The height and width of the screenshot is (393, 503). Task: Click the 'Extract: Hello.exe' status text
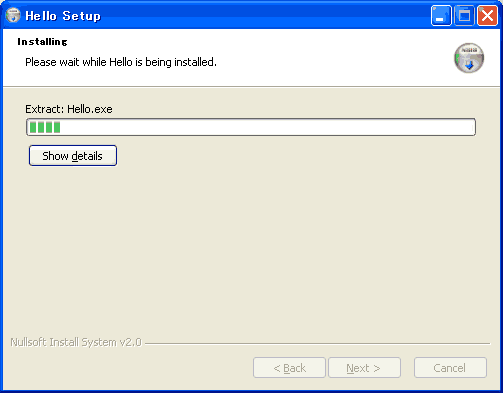tap(69, 109)
